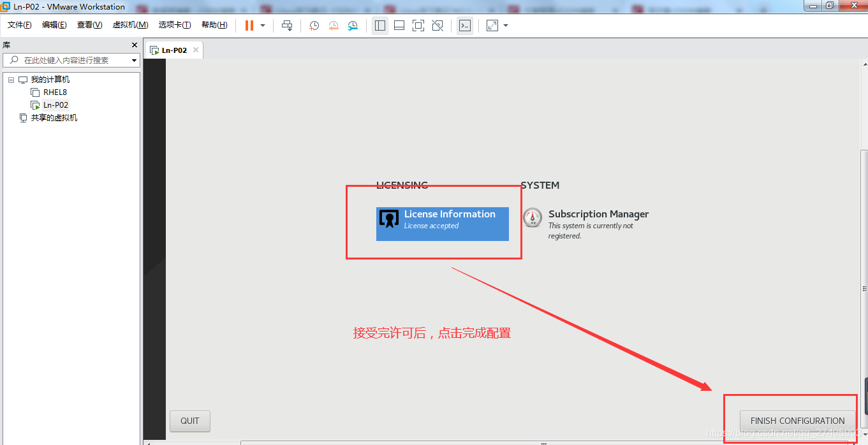Click the VMware icon in the title bar

5,6
